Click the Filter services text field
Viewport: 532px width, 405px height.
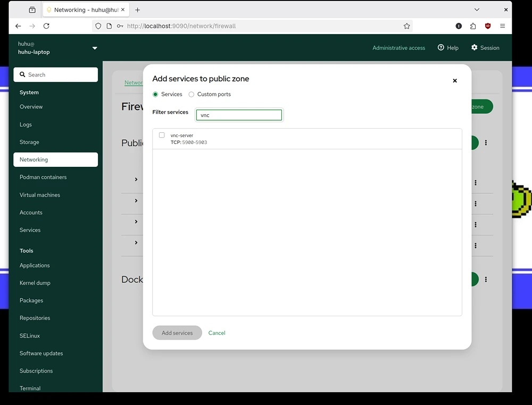(239, 115)
